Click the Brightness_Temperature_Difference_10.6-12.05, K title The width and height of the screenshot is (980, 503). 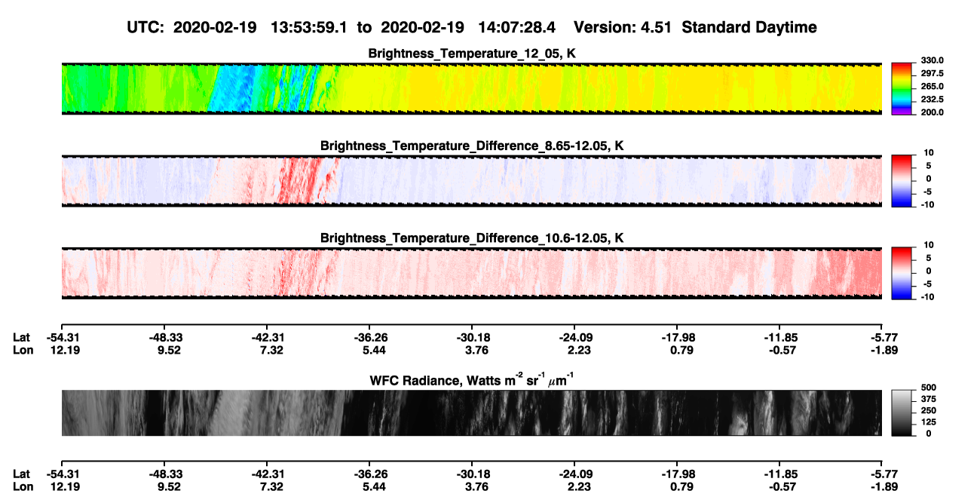[x=472, y=238]
